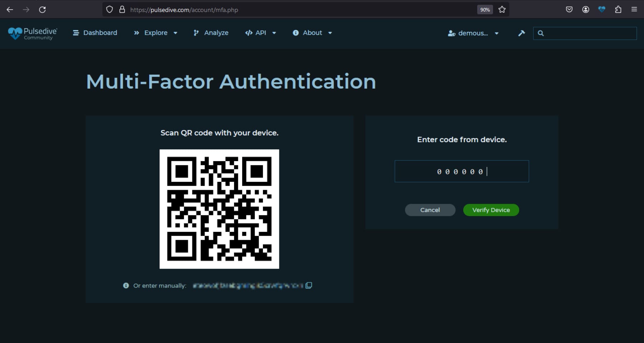
Task: Click the Cancel button
Action: pos(430,210)
